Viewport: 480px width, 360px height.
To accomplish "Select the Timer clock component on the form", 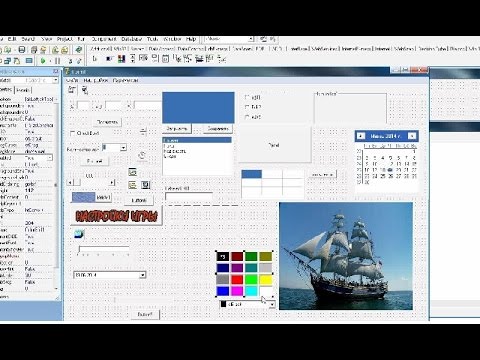I will click(142, 155).
